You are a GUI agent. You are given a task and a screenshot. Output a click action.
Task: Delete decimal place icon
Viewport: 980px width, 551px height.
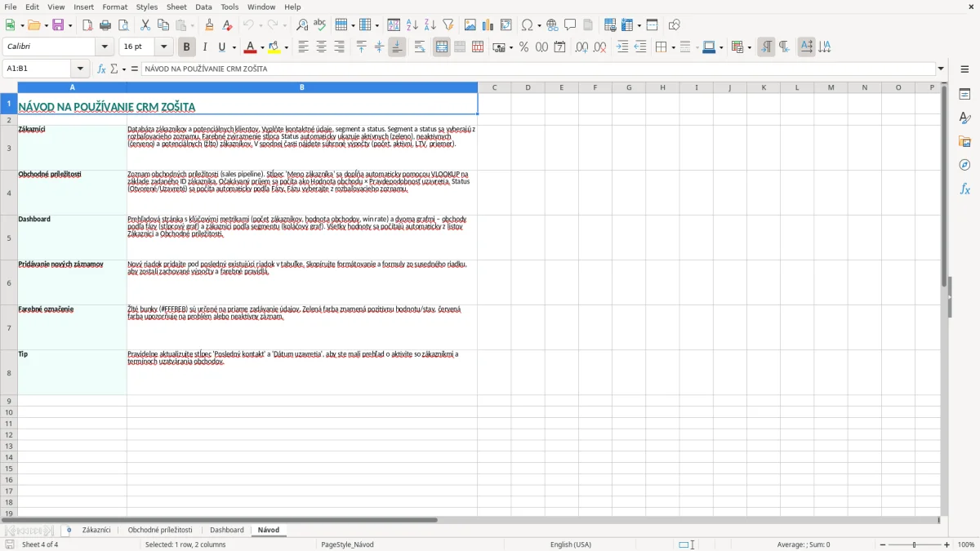pyautogui.click(x=600, y=47)
